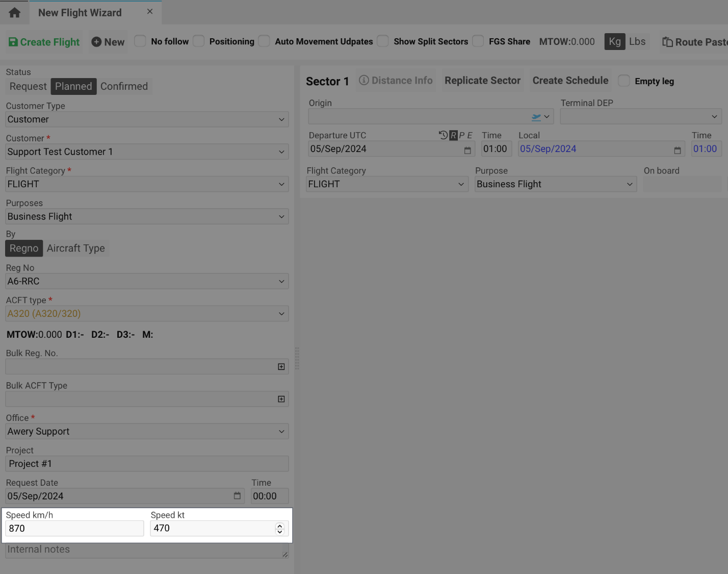728x574 pixels.
Task: Click the Create Schedule button
Action: coord(570,80)
